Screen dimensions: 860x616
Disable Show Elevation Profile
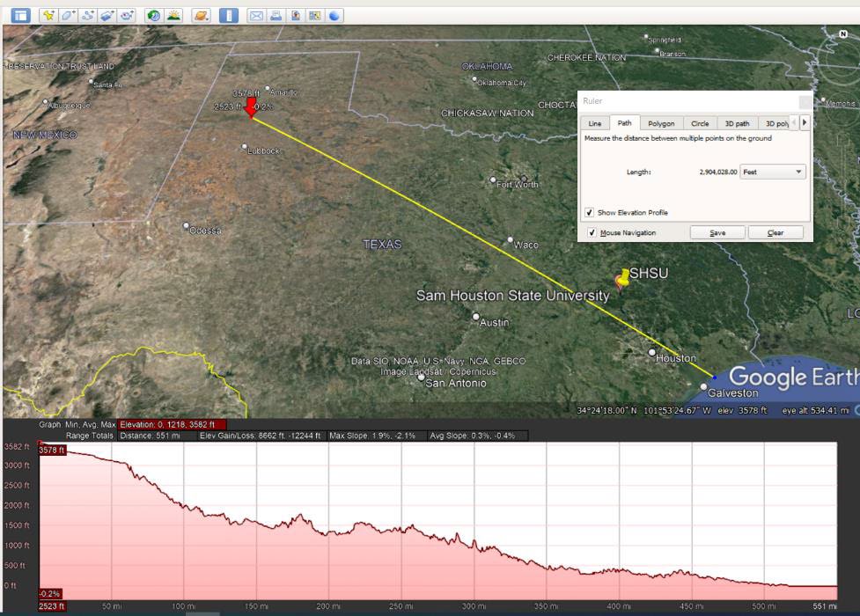[x=590, y=212]
